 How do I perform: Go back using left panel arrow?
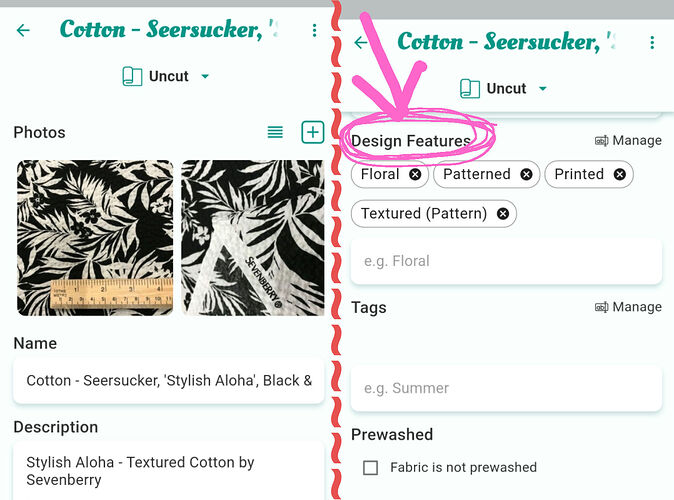click(x=23, y=30)
